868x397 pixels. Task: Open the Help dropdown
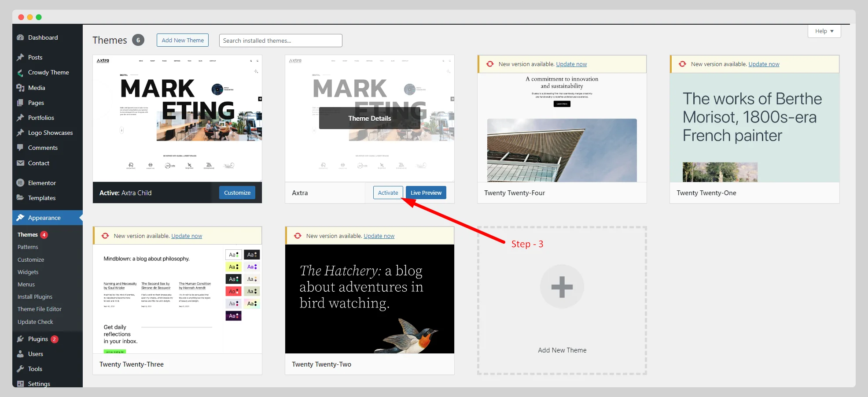click(824, 31)
